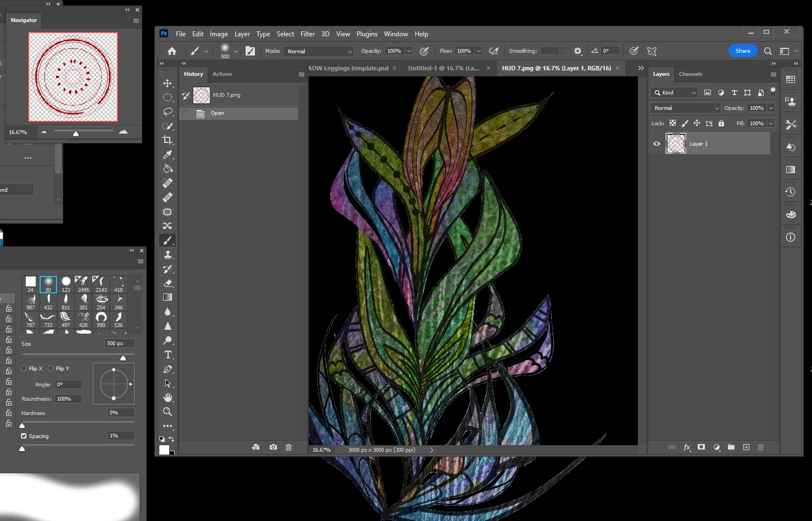The image size is (812, 521).
Task: Delete current history state
Action: [x=288, y=447]
